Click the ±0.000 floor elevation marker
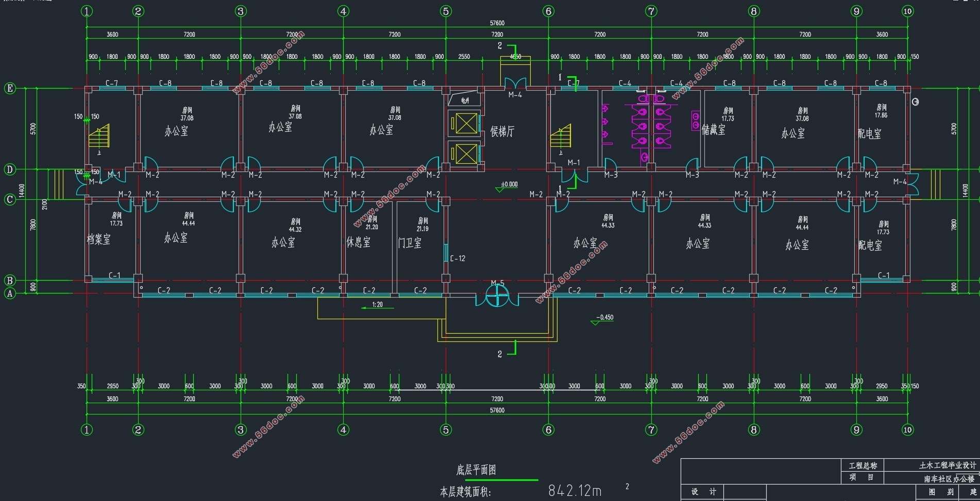This screenshot has height=501, width=980. [x=506, y=186]
